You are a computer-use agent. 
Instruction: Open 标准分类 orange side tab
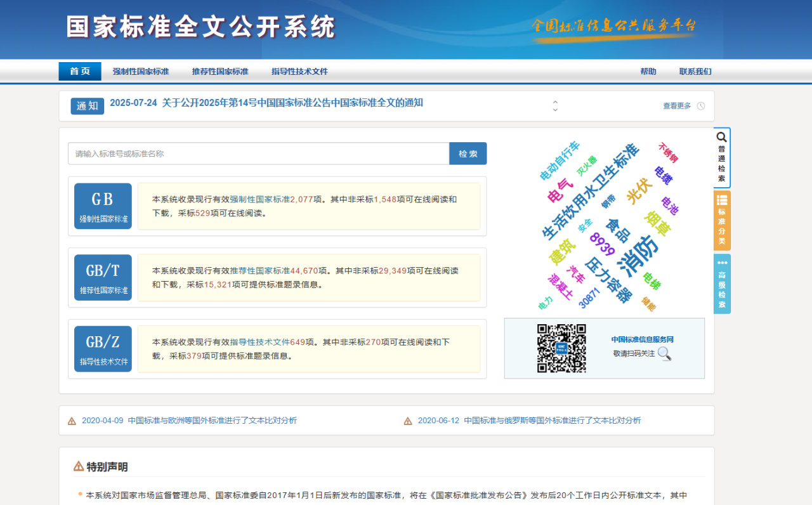pyautogui.click(x=722, y=220)
